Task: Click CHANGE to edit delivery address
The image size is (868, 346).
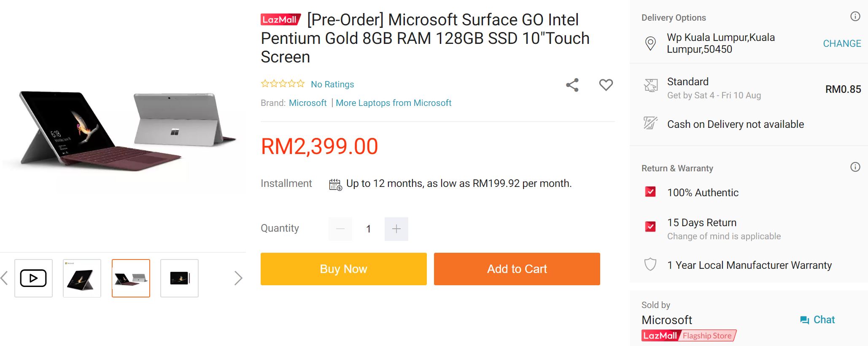Action: 842,43
